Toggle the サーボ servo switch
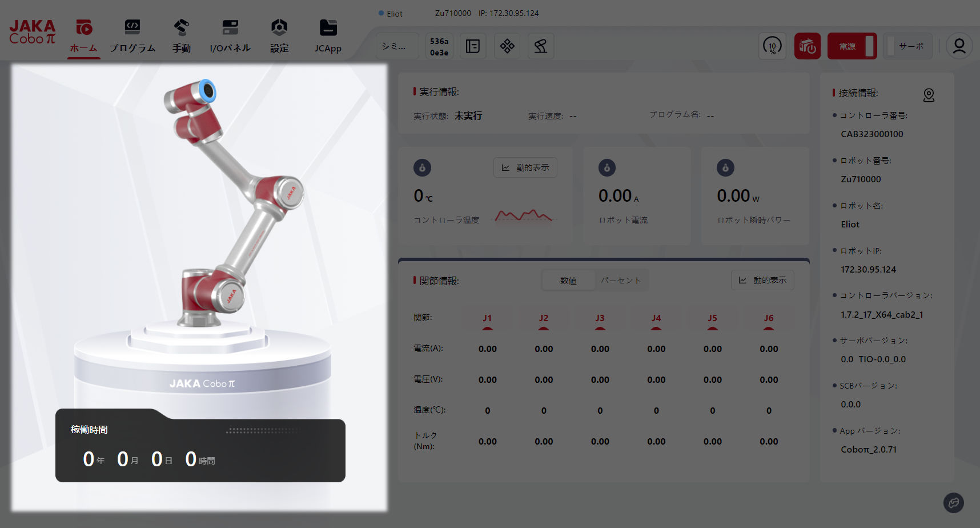 [907, 46]
